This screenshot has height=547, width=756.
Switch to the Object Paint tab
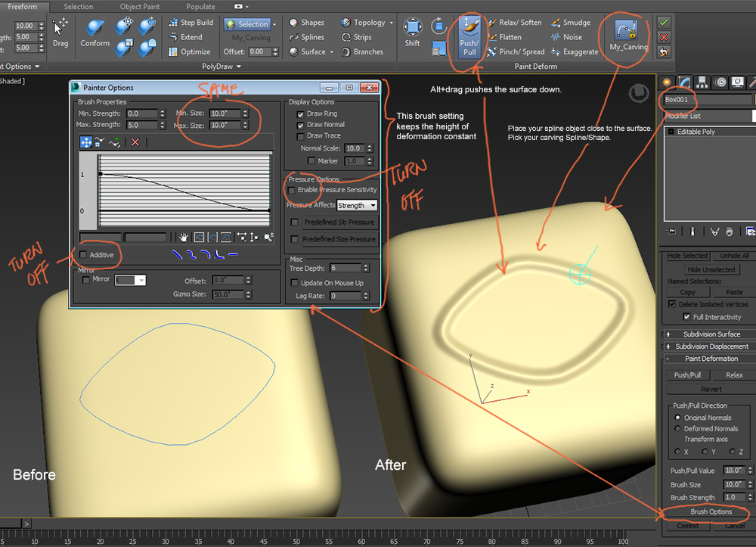[x=138, y=6]
